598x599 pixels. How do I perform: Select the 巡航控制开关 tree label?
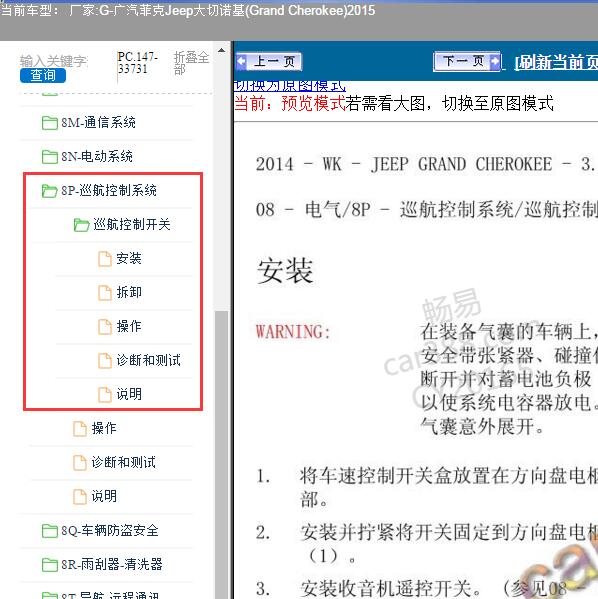[132, 224]
